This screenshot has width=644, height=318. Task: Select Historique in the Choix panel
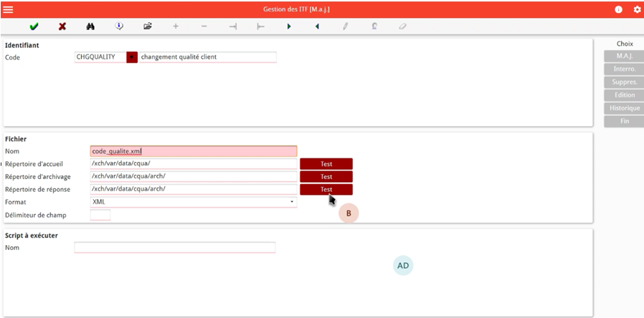coord(624,108)
